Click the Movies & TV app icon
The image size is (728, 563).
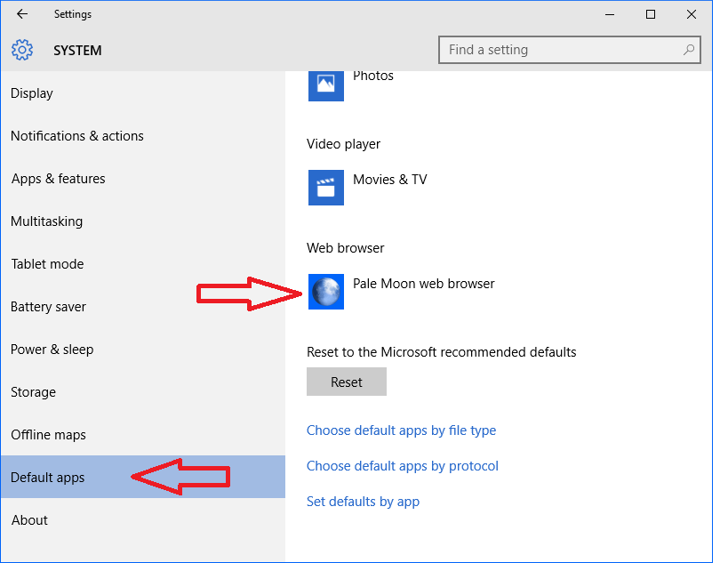click(326, 188)
